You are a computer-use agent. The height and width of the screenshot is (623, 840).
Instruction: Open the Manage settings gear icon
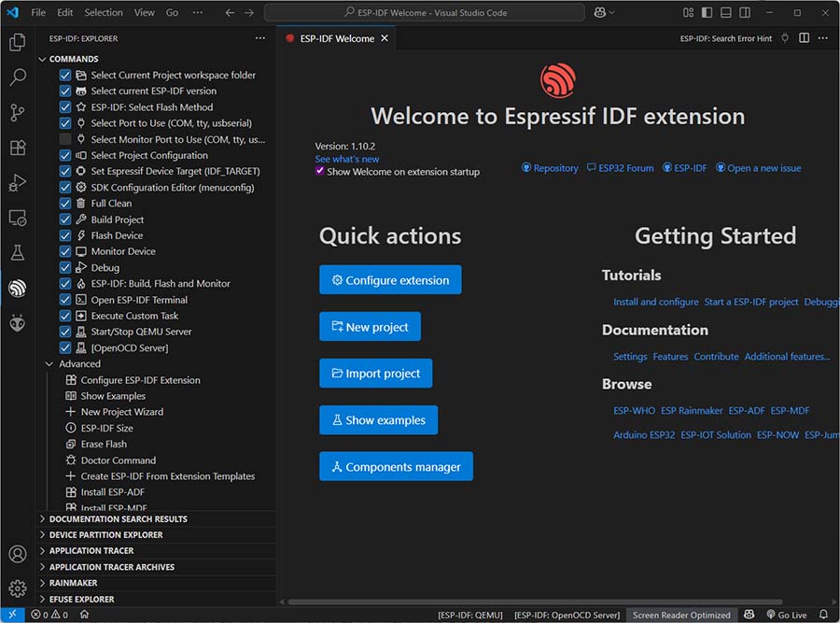point(17,588)
